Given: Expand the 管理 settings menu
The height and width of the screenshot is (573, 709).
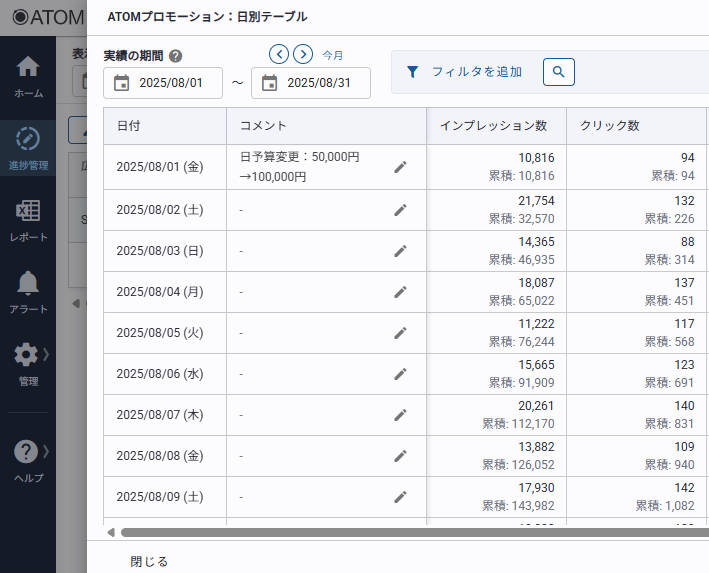Looking at the screenshot, I should coord(28,364).
